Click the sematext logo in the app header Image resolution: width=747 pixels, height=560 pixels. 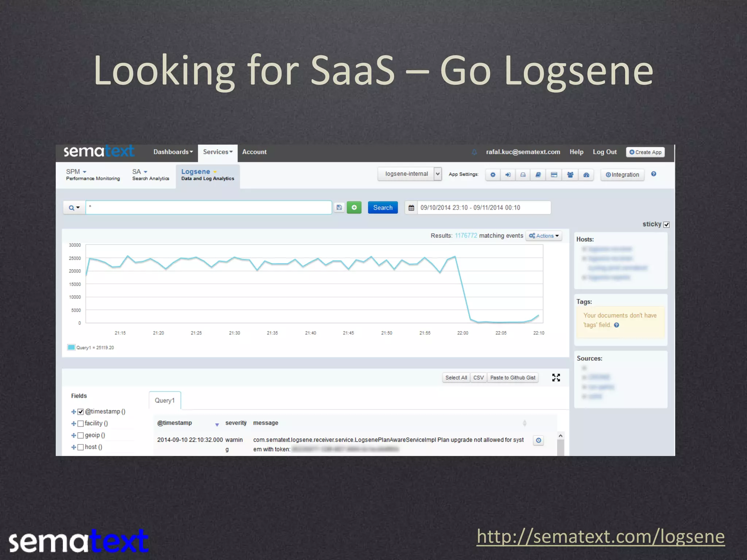99,151
